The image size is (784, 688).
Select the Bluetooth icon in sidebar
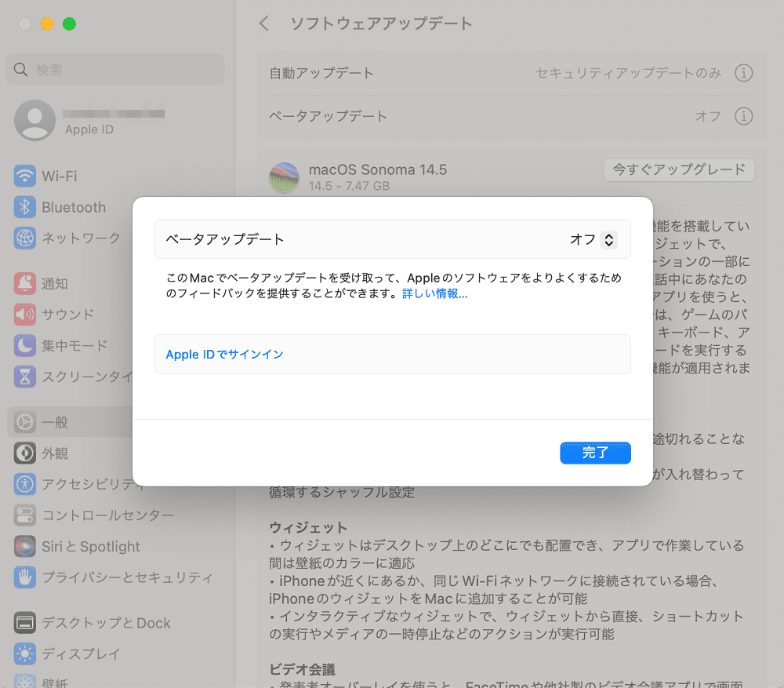tap(24, 207)
